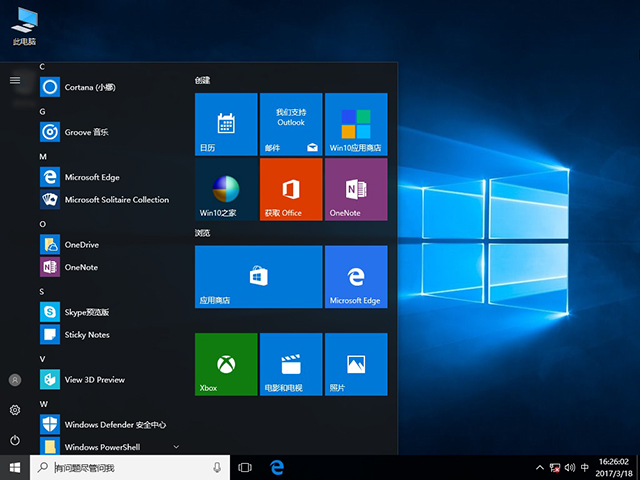
Task: Open the 应用商店 wide store tile
Action: tap(258, 277)
